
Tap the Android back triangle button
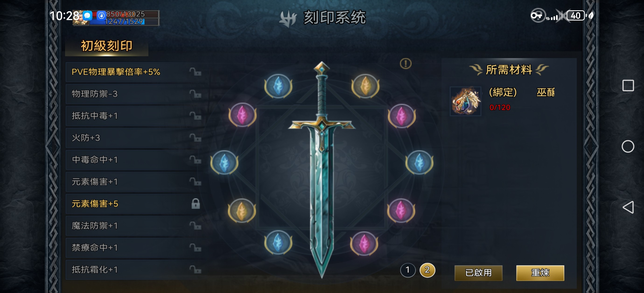[628, 207]
